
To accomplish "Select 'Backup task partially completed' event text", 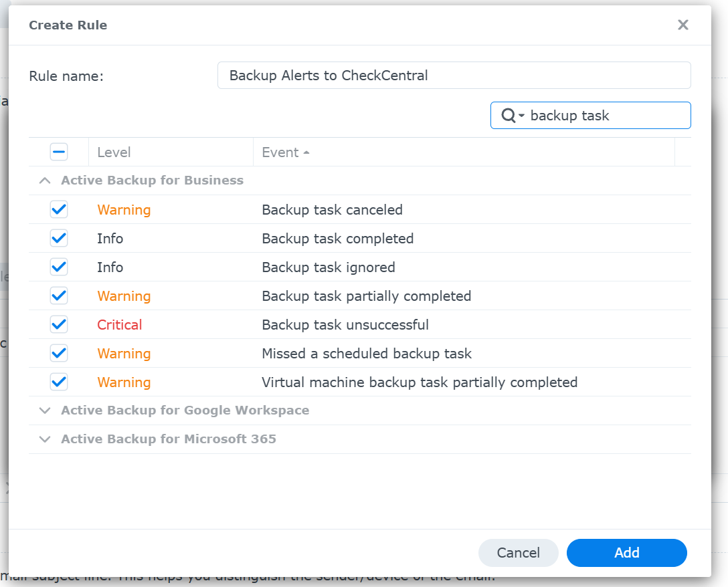I will pos(366,296).
